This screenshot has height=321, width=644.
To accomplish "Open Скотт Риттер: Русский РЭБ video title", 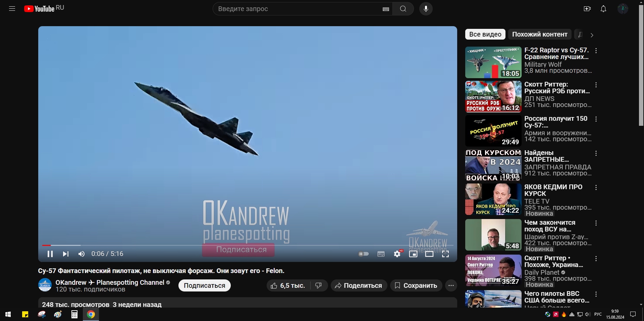I will (x=557, y=88).
